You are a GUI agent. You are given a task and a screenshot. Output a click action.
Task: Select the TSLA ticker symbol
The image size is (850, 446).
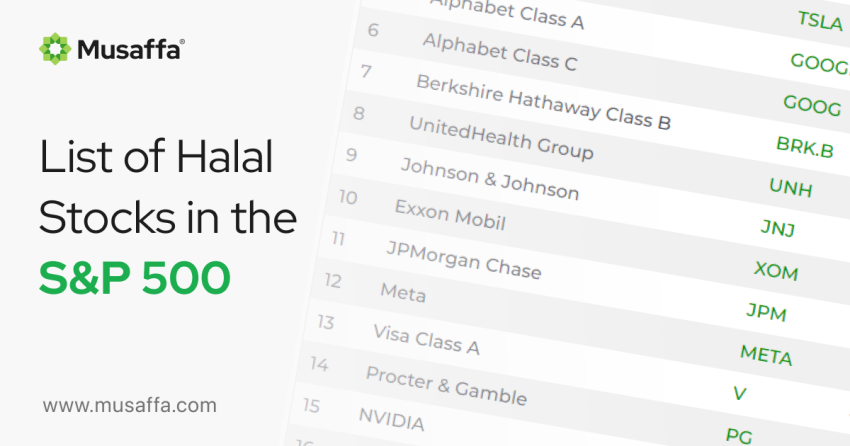click(x=820, y=21)
